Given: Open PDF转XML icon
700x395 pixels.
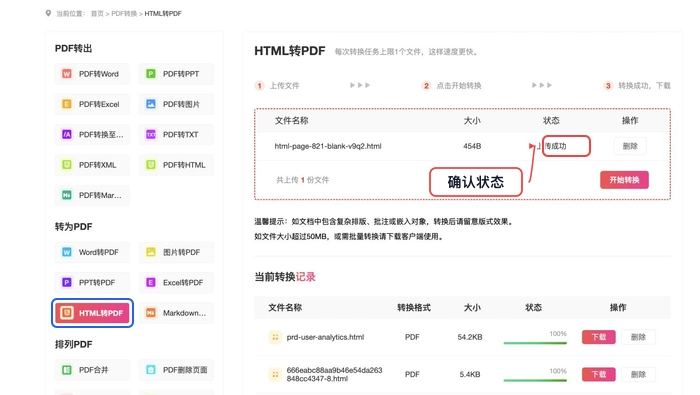Looking at the screenshot, I should [67, 165].
